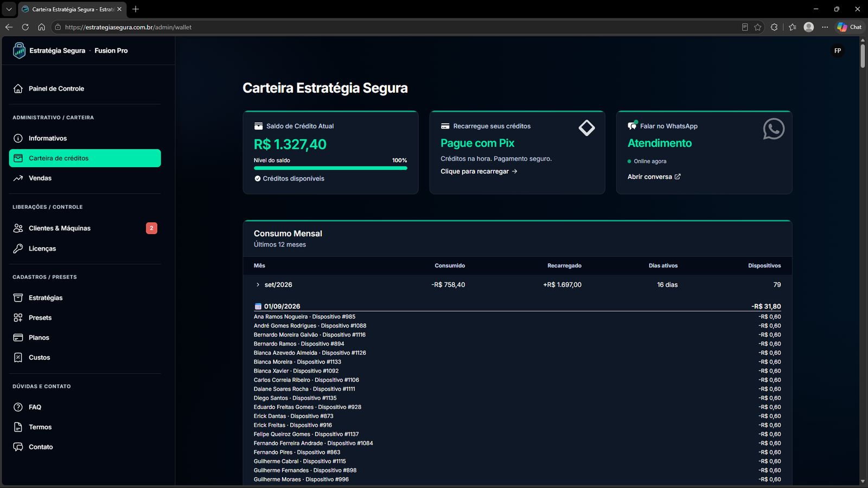The height and width of the screenshot is (488, 868).
Task: Click the Vendas trend chart icon
Action: pos(18,178)
